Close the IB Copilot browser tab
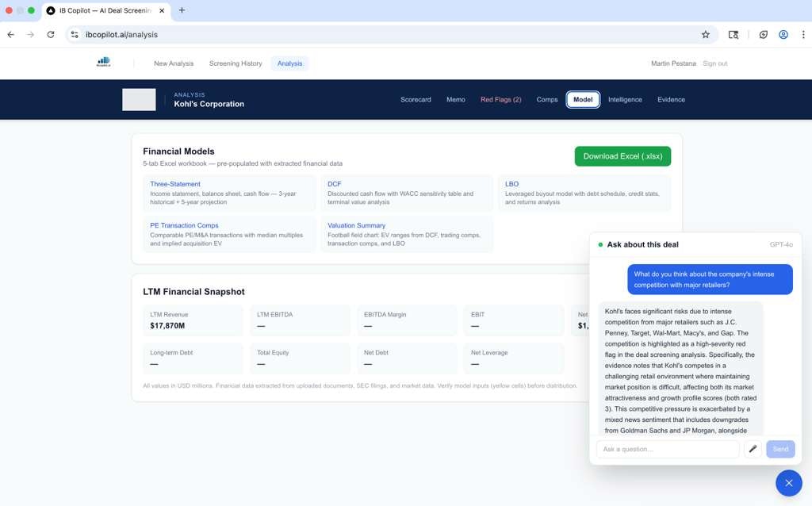 point(162,10)
